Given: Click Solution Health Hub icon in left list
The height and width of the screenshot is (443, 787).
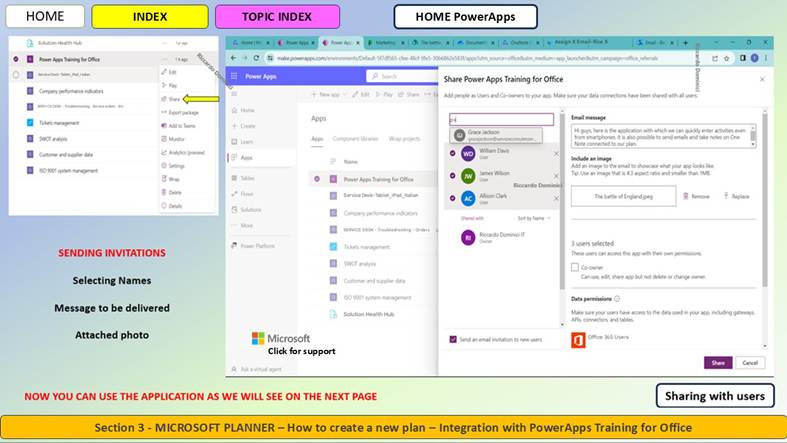Looking at the screenshot, I should pyautogui.click(x=30, y=43).
